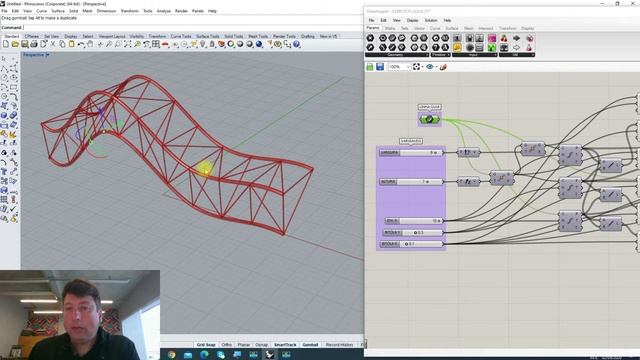Screen dimensions: 640x360
Task: Click red car icon in Rhino toolbar
Action: pos(165,44)
